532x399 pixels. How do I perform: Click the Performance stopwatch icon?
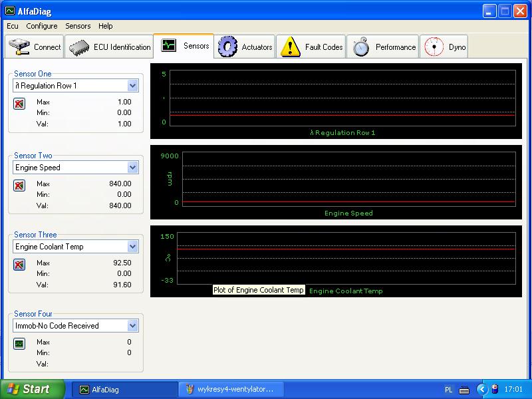pos(361,47)
